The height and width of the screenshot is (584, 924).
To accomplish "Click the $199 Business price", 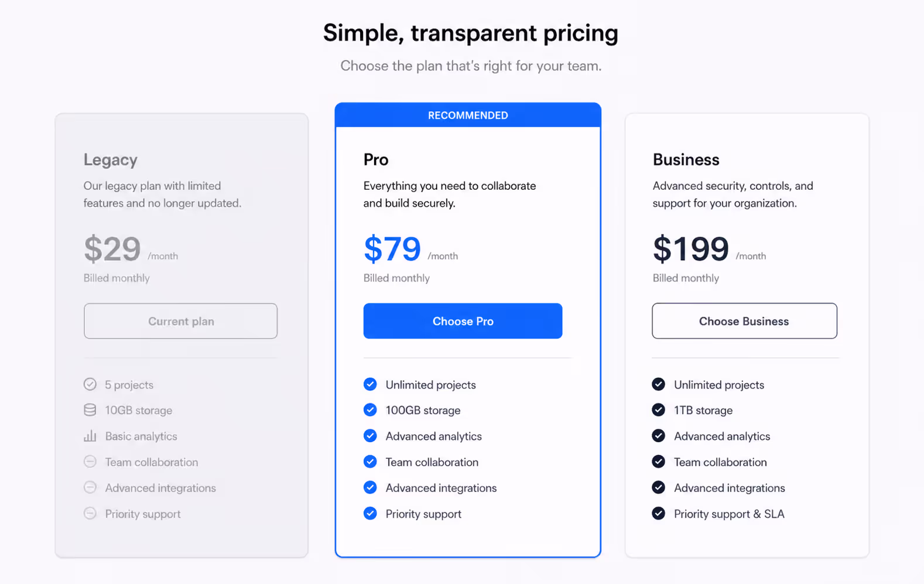I will 691,249.
